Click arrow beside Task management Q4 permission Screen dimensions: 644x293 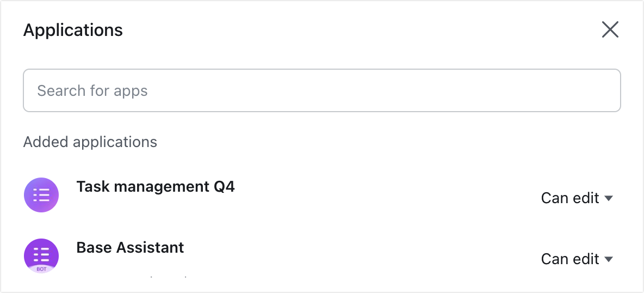point(609,198)
